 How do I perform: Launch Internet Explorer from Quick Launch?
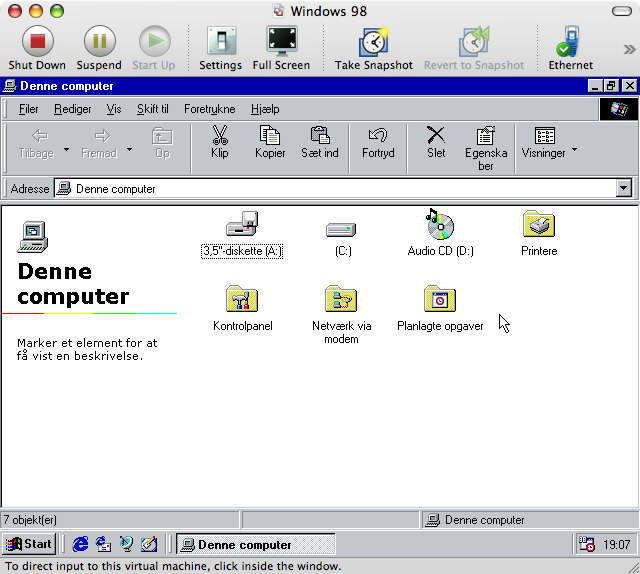pyautogui.click(x=80, y=544)
